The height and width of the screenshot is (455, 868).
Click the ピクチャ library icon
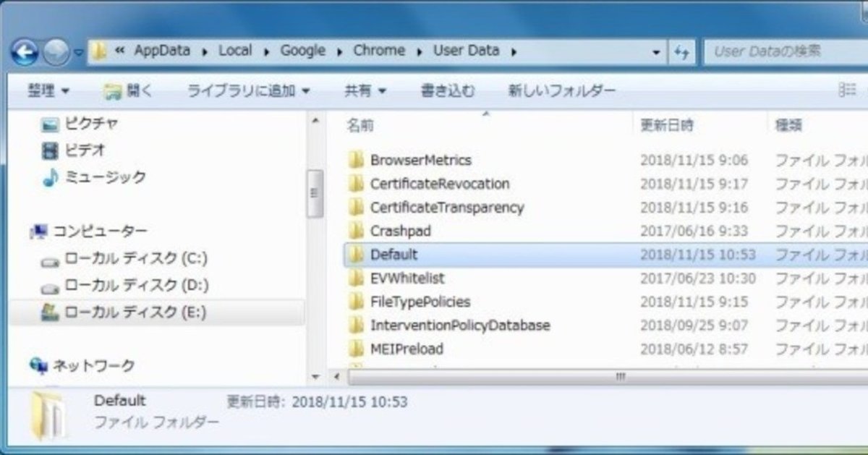pos(50,124)
